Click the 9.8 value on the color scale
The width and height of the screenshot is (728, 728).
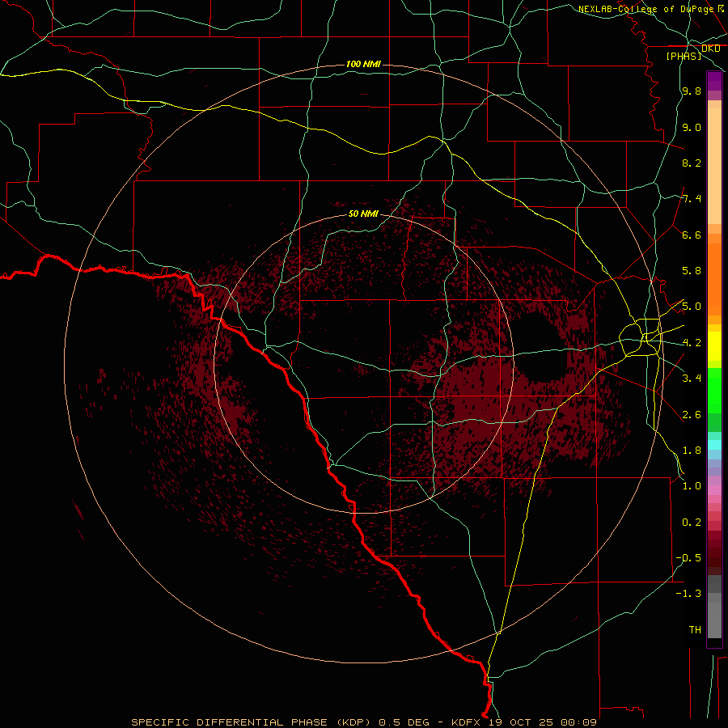[x=691, y=91]
